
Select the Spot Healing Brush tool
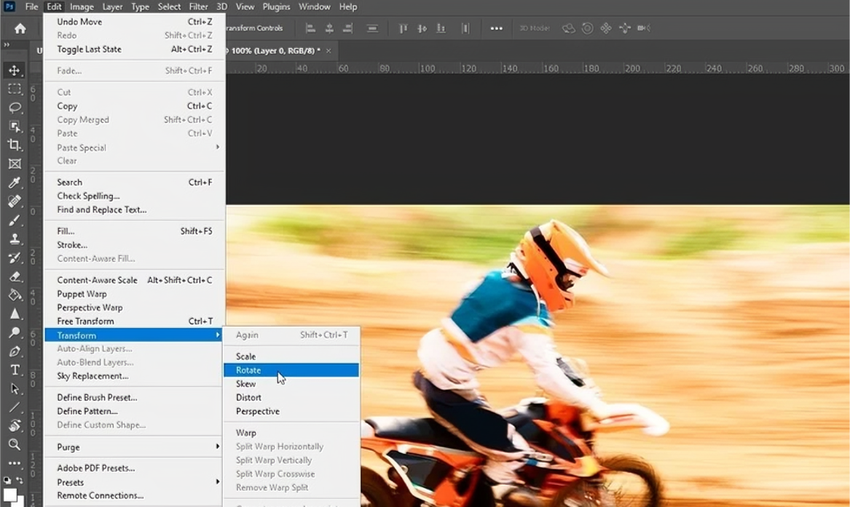point(15,201)
